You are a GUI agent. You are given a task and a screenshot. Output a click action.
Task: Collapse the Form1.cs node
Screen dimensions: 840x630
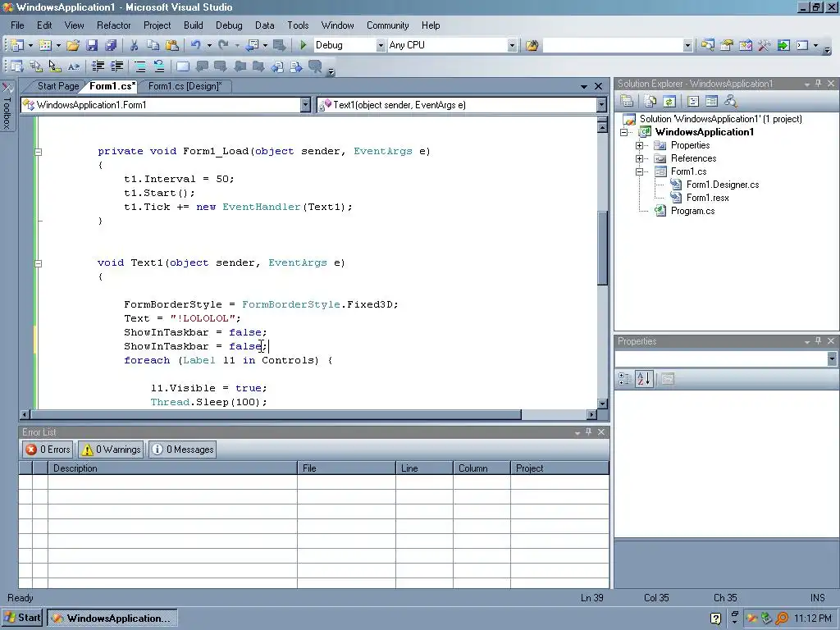(639, 172)
